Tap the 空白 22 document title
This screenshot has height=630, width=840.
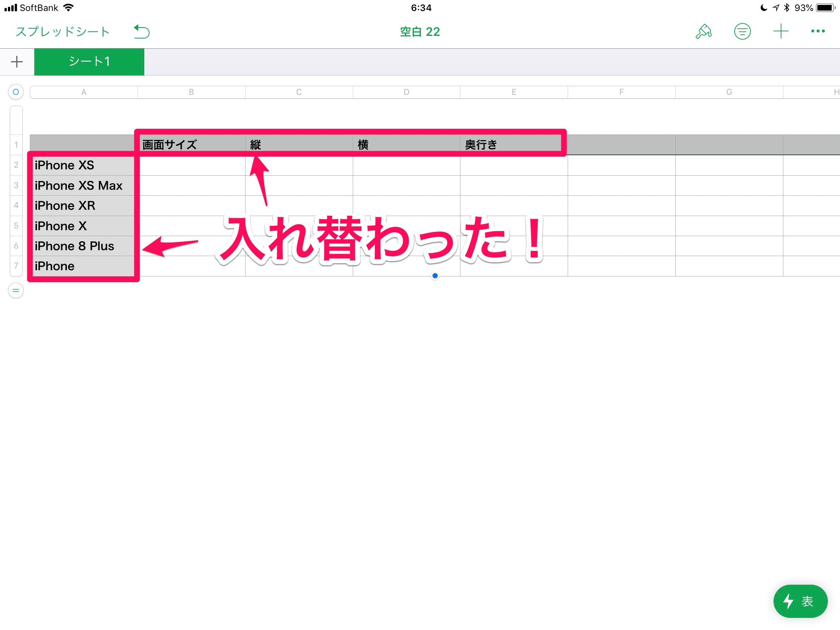(x=420, y=31)
